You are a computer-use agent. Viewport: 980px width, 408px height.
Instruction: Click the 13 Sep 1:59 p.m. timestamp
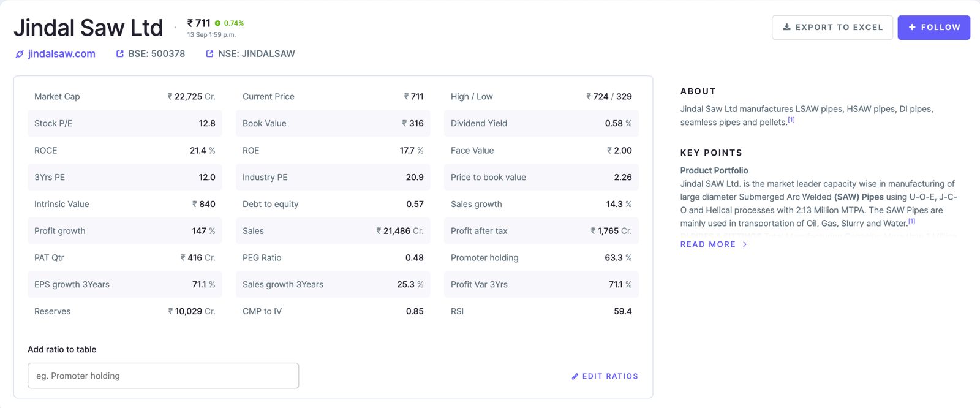coord(211,35)
